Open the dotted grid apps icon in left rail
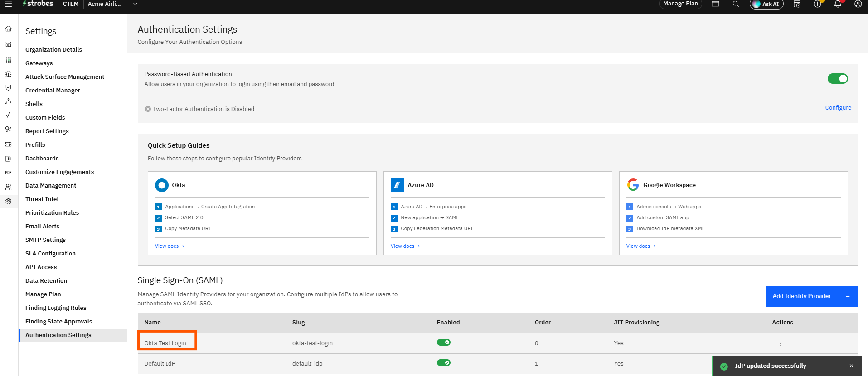Screen dimensions: 868x376 (x=8, y=60)
